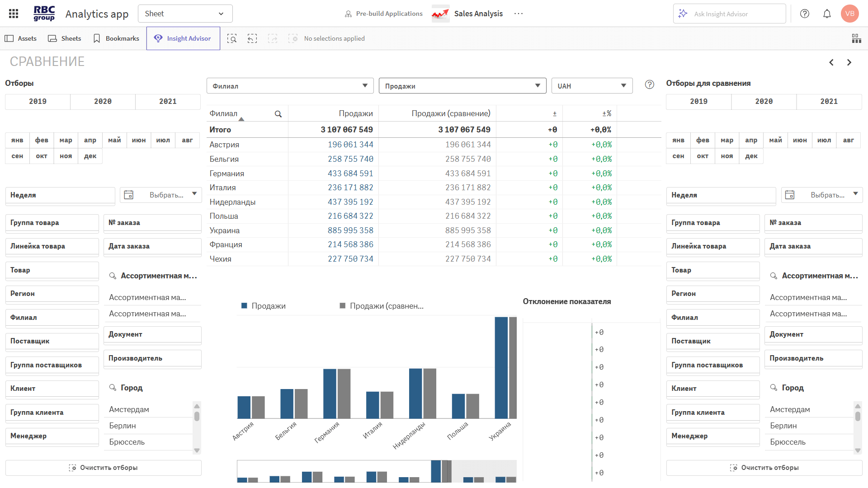Toggle year 2021 in comparison filters
The image size is (868, 488).
pos(829,102)
